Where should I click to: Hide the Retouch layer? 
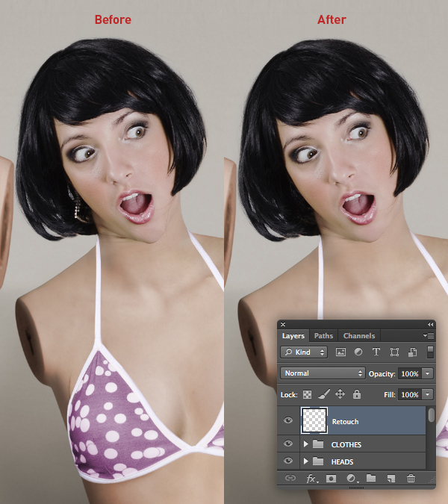tap(288, 420)
